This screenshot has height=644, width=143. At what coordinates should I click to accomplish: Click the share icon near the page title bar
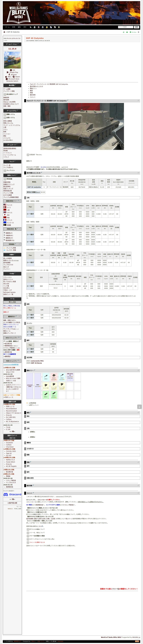pyautogui.click(x=123, y=32)
